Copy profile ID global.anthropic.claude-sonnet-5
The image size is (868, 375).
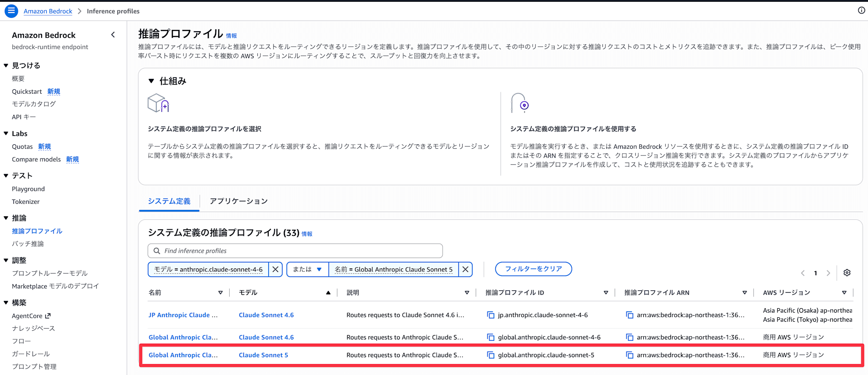(491, 355)
